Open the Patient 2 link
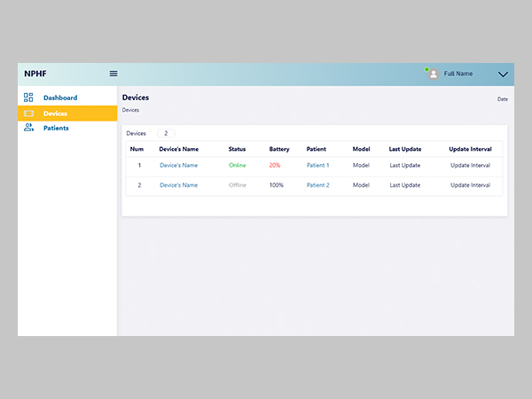The image size is (532, 399). (318, 185)
